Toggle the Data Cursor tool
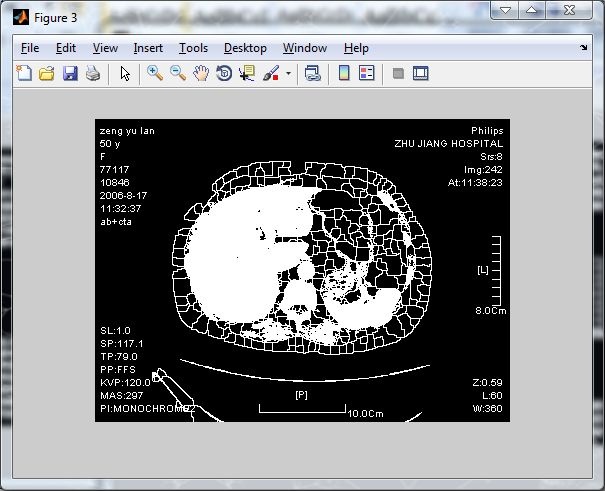The height and width of the screenshot is (491, 605). point(247,73)
